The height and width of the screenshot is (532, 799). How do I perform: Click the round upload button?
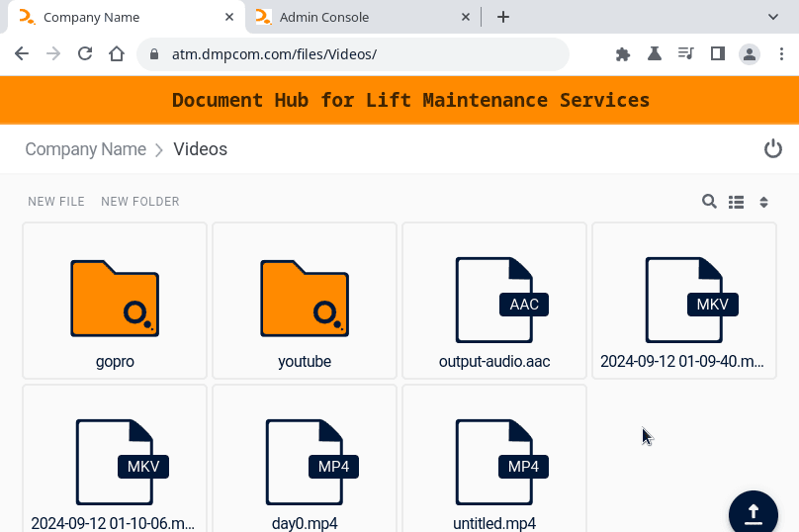coord(754,512)
